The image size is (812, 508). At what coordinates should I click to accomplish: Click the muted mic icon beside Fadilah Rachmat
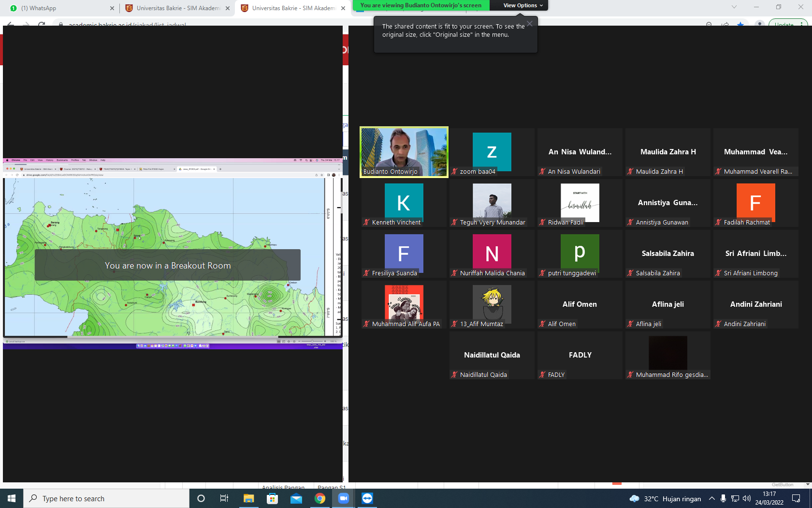tap(718, 222)
